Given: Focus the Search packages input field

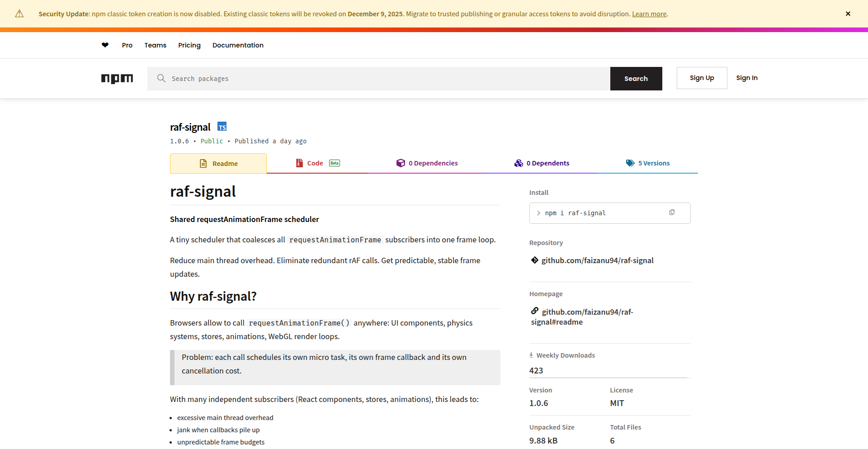Looking at the screenshot, I should click(x=379, y=79).
